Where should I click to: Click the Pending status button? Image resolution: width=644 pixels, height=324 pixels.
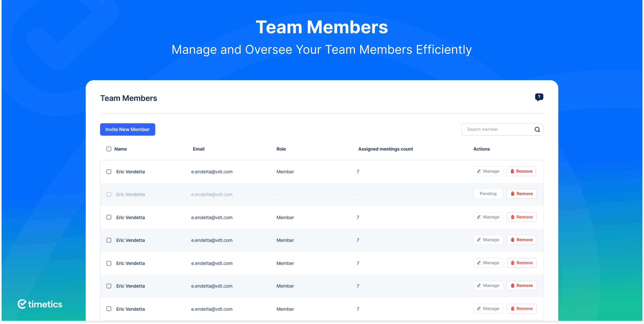click(x=488, y=193)
